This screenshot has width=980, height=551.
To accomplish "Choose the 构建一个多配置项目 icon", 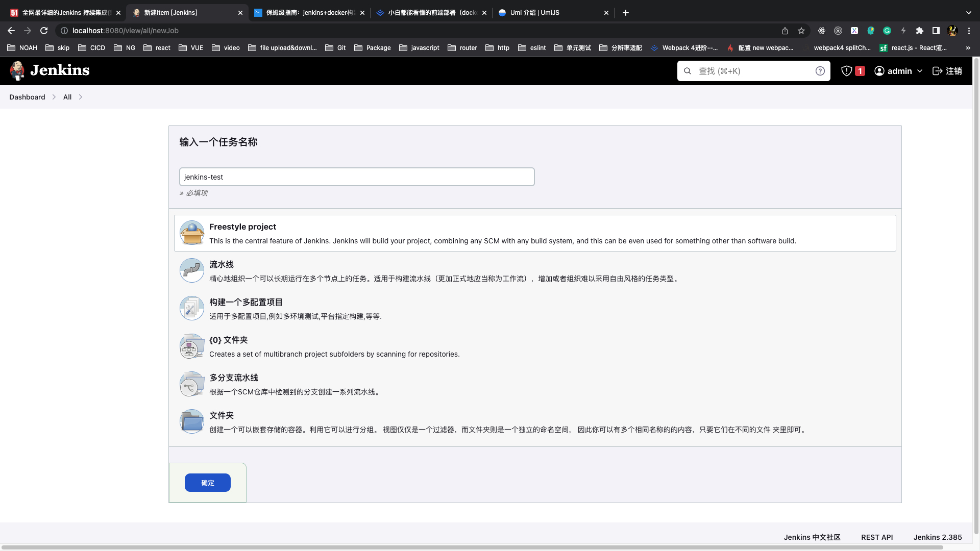I will (192, 309).
